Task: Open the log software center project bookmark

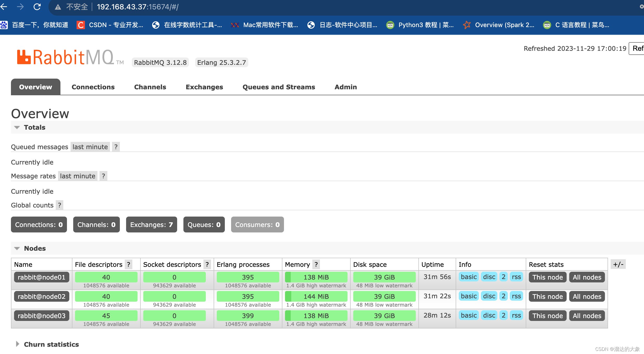Action: pos(342,25)
